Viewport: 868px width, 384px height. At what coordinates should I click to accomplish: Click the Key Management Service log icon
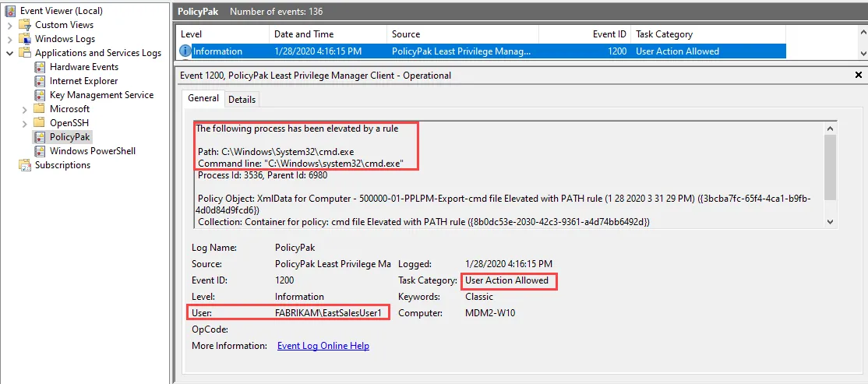(x=40, y=95)
